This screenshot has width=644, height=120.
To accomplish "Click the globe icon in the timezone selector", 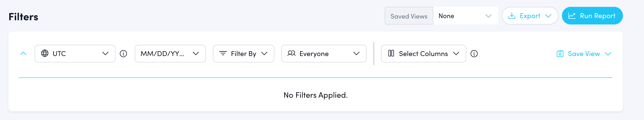I will point(45,53).
